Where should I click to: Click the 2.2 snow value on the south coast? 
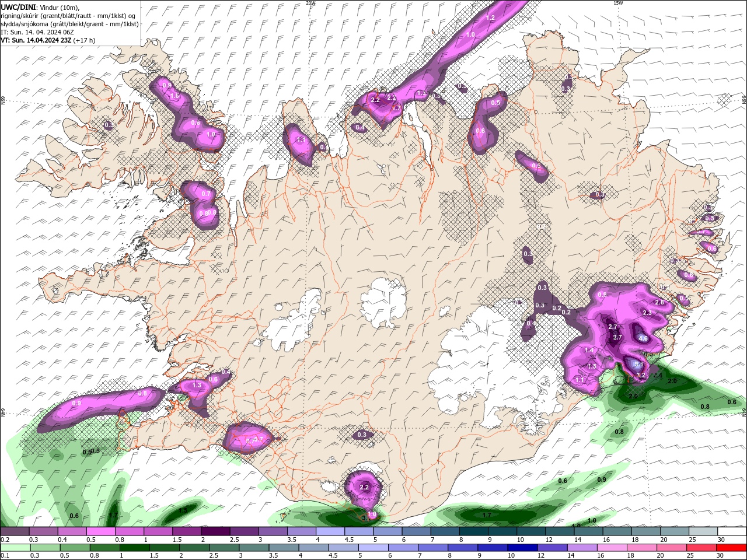pyautogui.click(x=364, y=487)
